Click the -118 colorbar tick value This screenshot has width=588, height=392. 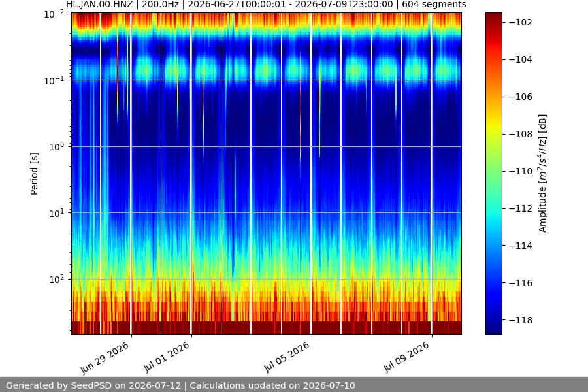point(521,320)
